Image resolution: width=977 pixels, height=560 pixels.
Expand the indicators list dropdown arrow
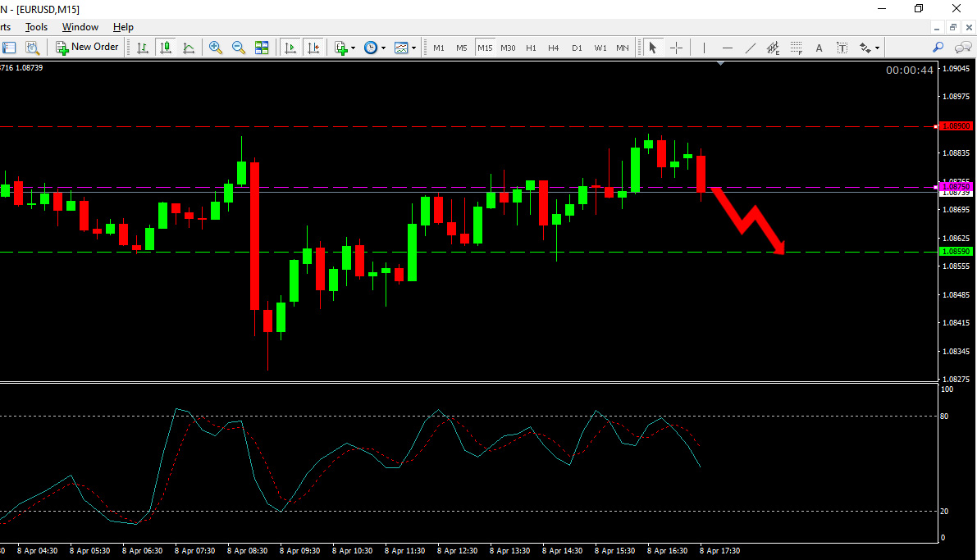point(354,48)
